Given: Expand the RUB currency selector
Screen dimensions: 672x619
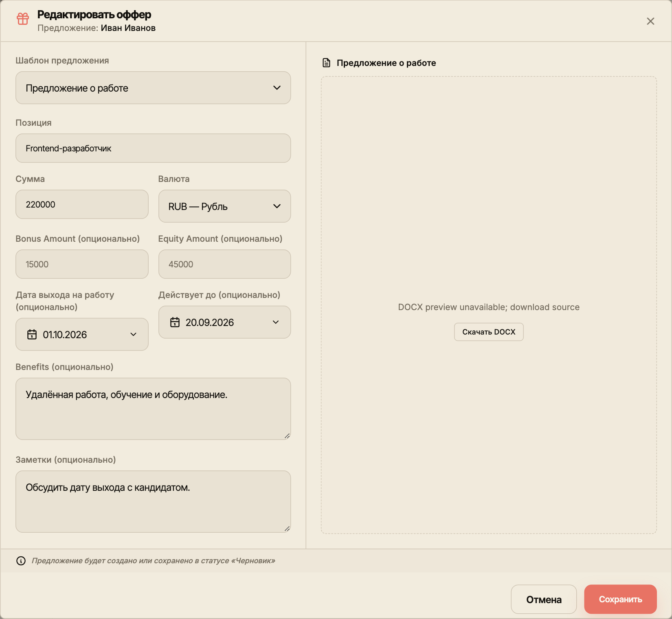Looking at the screenshot, I should click(x=224, y=206).
